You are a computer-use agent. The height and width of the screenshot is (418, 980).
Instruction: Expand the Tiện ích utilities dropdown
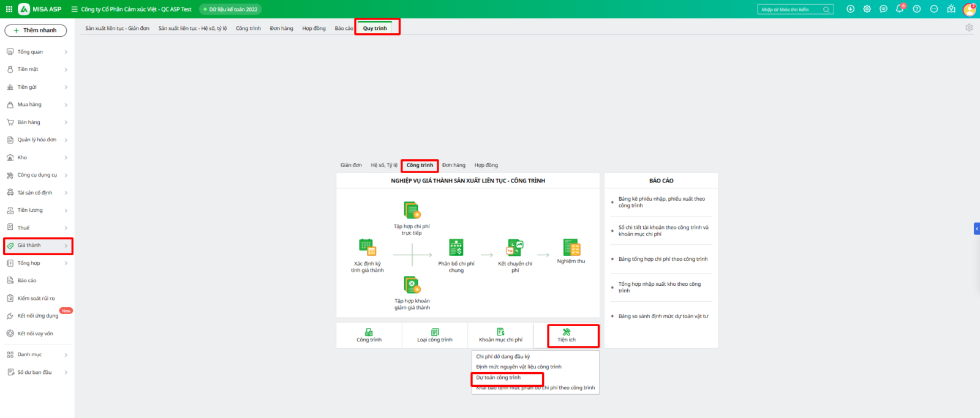(567, 335)
